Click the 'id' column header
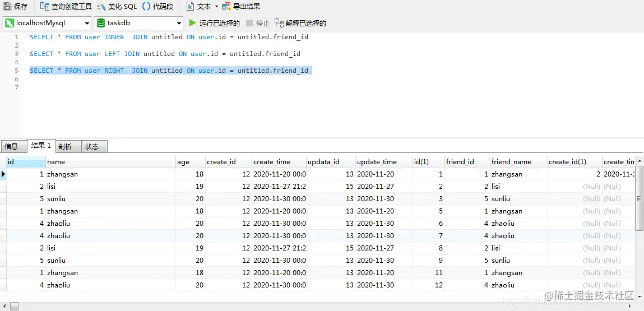The height and width of the screenshot is (311, 644). click(26, 162)
